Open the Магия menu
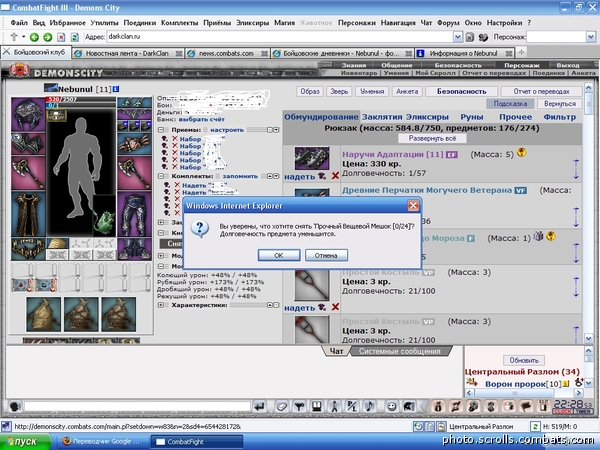Image resolution: width=600 pixels, height=450 pixels. click(x=284, y=23)
